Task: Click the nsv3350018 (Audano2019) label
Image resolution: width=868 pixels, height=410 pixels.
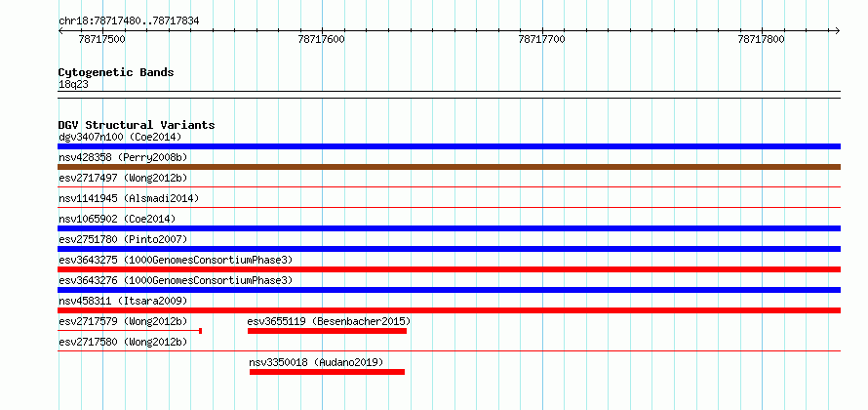Action: pyautogui.click(x=316, y=362)
